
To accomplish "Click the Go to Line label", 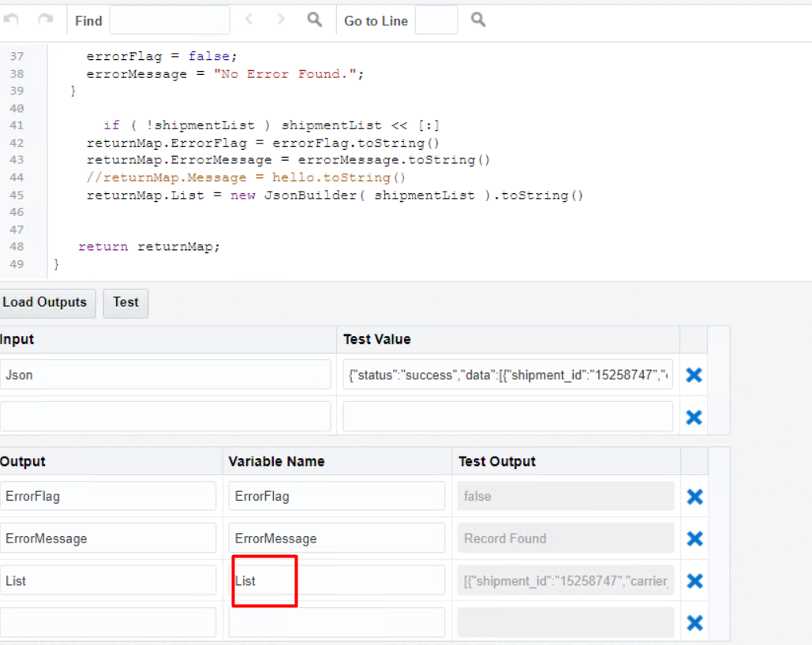I will pyautogui.click(x=376, y=21).
